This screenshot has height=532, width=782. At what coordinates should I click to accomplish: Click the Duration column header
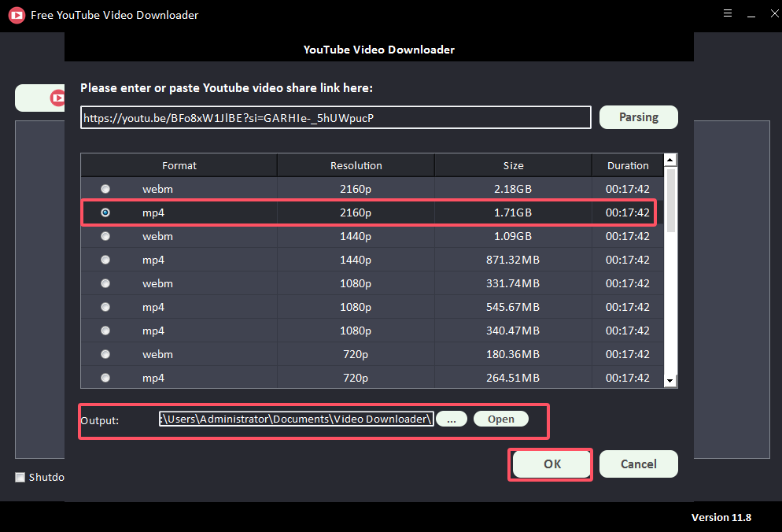click(x=627, y=165)
